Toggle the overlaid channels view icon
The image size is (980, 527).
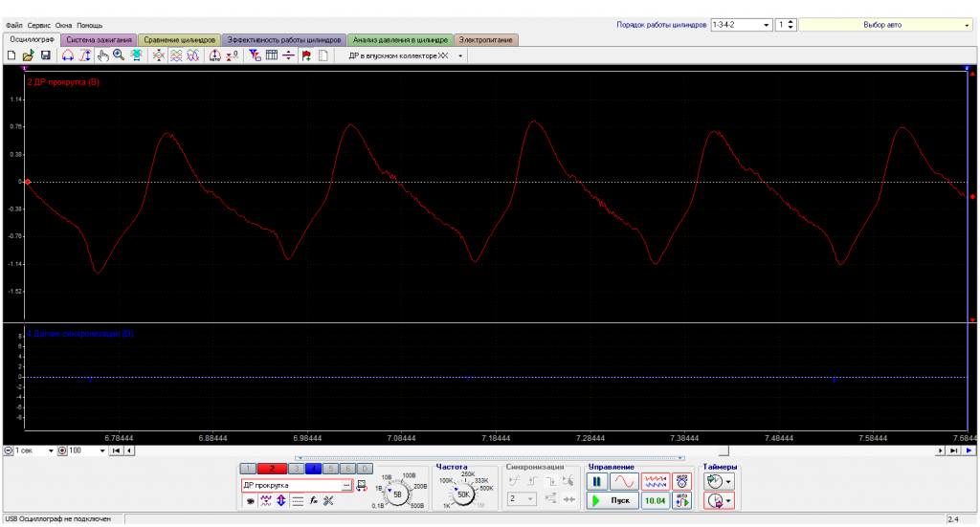(193, 55)
